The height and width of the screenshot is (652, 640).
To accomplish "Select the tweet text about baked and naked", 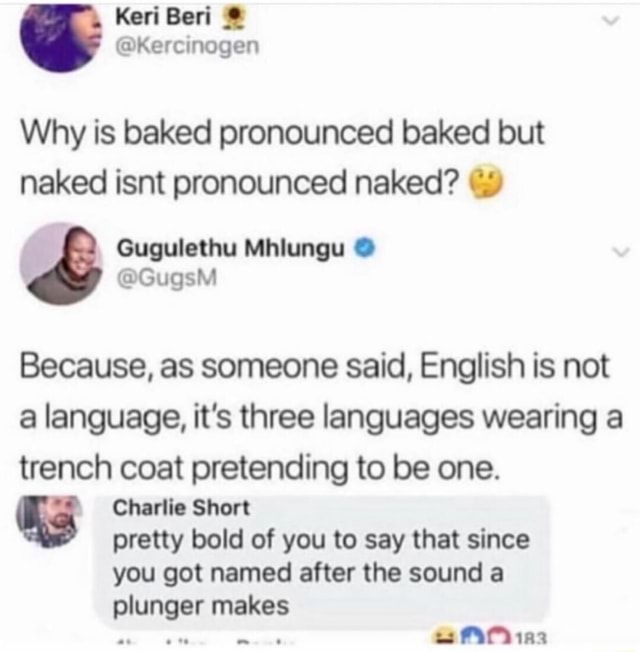I will coord(283,157).
